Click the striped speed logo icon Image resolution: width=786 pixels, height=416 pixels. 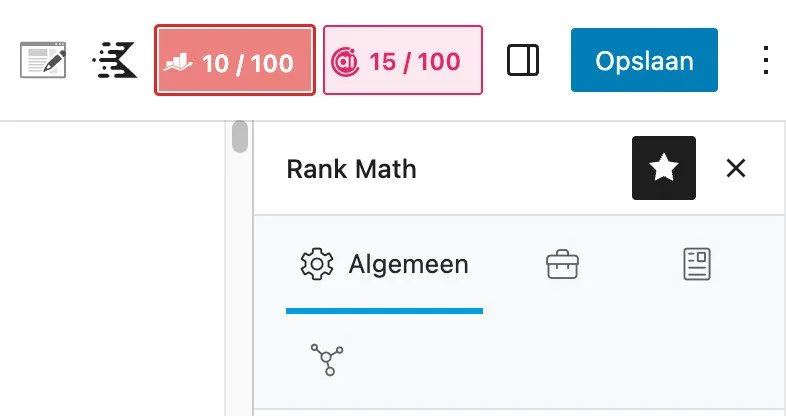click(114, 61)
